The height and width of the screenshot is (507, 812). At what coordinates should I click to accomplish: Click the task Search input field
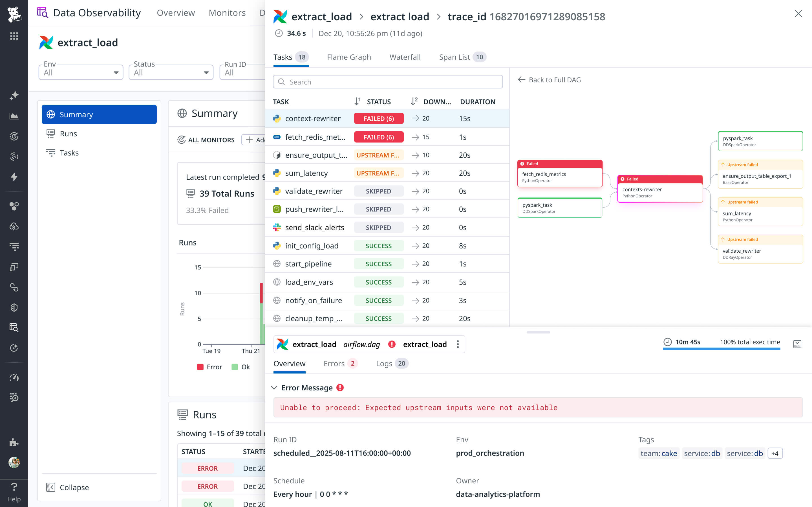click(388, 81)
